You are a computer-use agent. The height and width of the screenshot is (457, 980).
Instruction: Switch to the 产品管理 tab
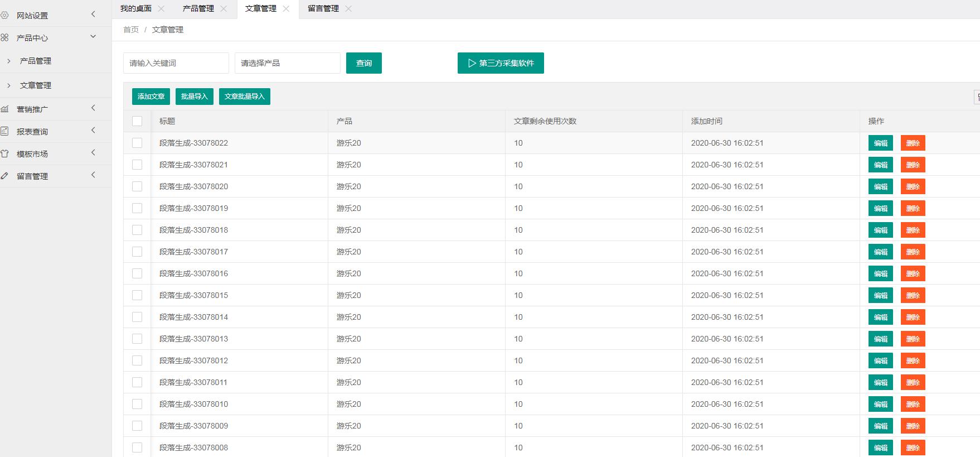click(198, 8)
